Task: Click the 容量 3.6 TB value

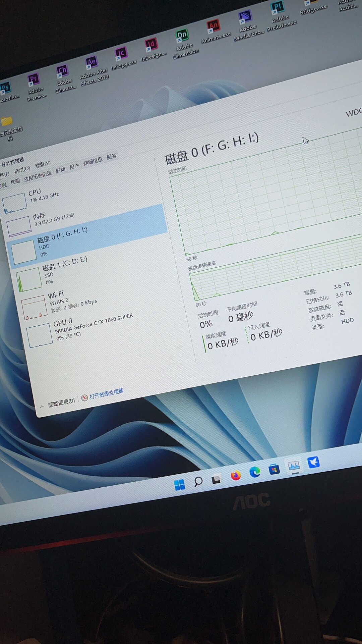Action: click(342, 285)
